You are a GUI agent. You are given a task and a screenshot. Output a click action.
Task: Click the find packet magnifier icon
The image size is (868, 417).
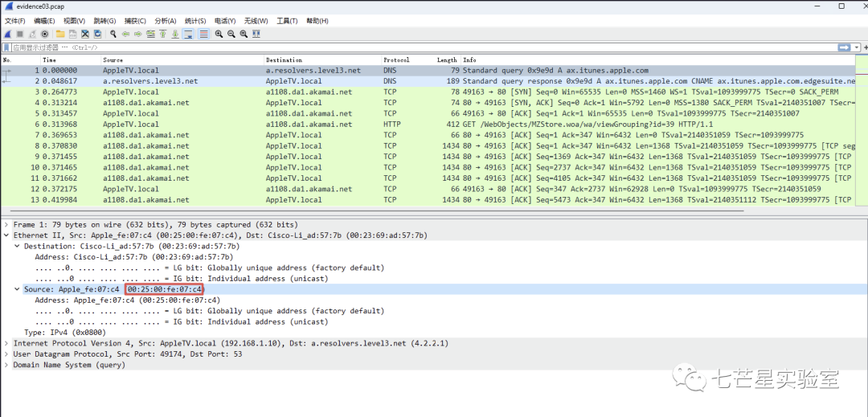pyautogui.click(x=113, y=34)
